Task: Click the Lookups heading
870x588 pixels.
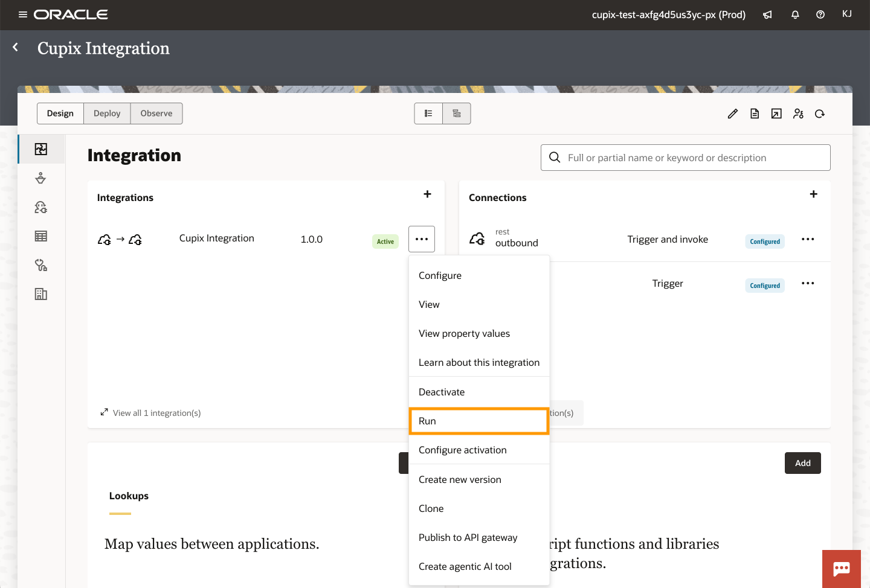Action: pos(129,496)
